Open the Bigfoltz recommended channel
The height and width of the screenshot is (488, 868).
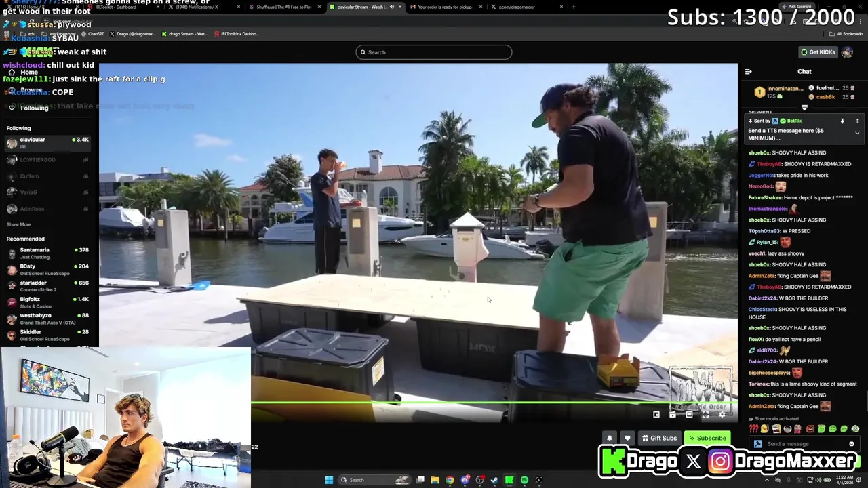coord(47,302)
